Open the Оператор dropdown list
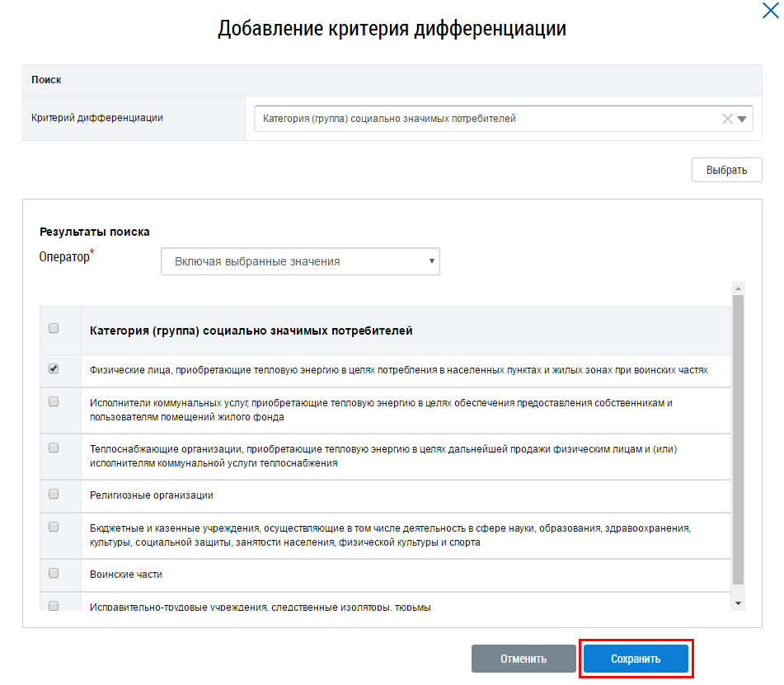 (x=300, y=261)
